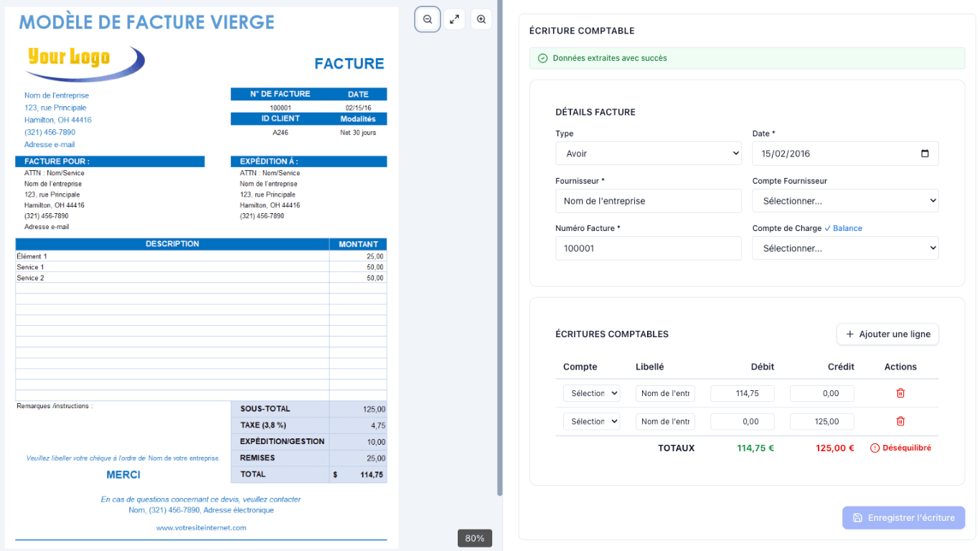The image size is (980, 551).
Task: Click the zoom in magnifier icon
Action: pos(481,19)
